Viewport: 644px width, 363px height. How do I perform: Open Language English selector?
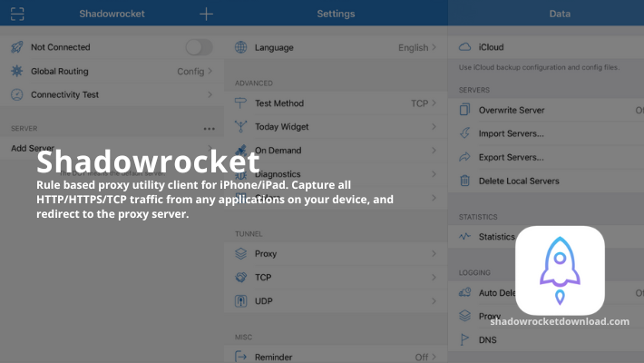coord(417,48)
